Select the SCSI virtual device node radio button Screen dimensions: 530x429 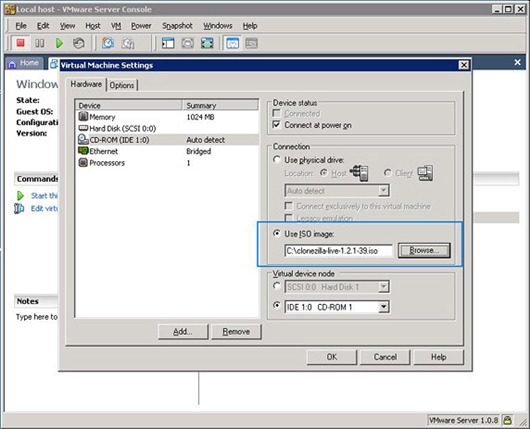click(x=277, y=286)
